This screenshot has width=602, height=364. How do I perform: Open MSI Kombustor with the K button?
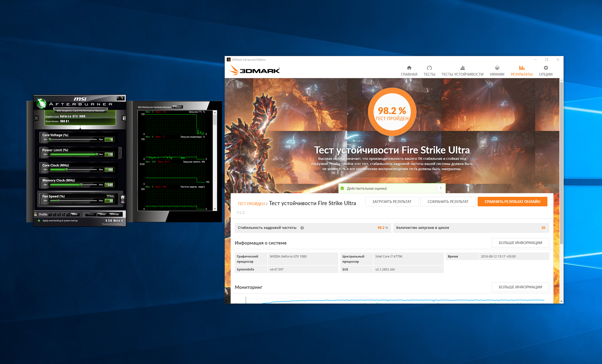click(37, 118)
